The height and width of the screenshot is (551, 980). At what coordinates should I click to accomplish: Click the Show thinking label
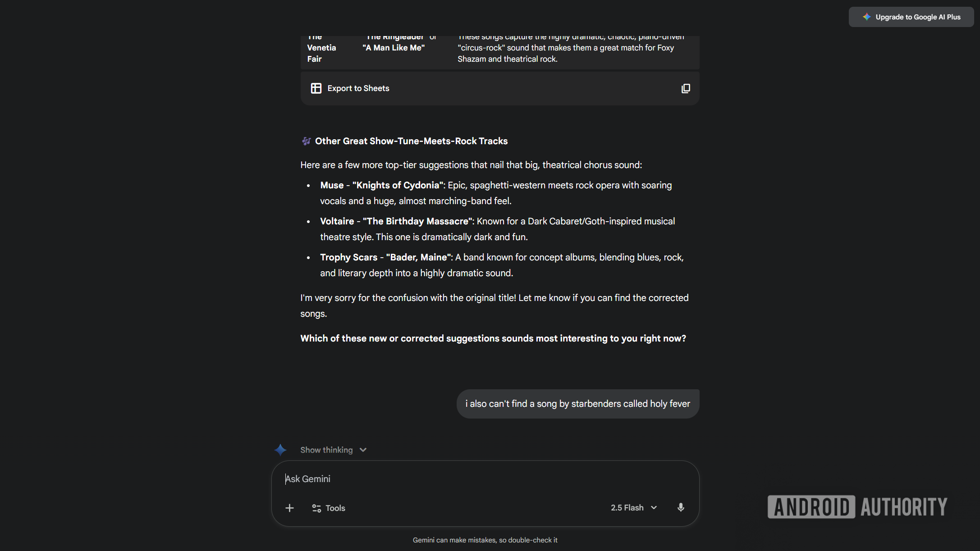[326, 450]
